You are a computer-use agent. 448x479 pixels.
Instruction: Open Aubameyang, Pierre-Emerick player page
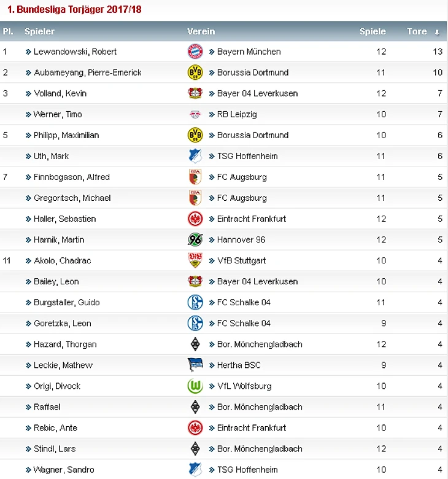pos(88,72)
